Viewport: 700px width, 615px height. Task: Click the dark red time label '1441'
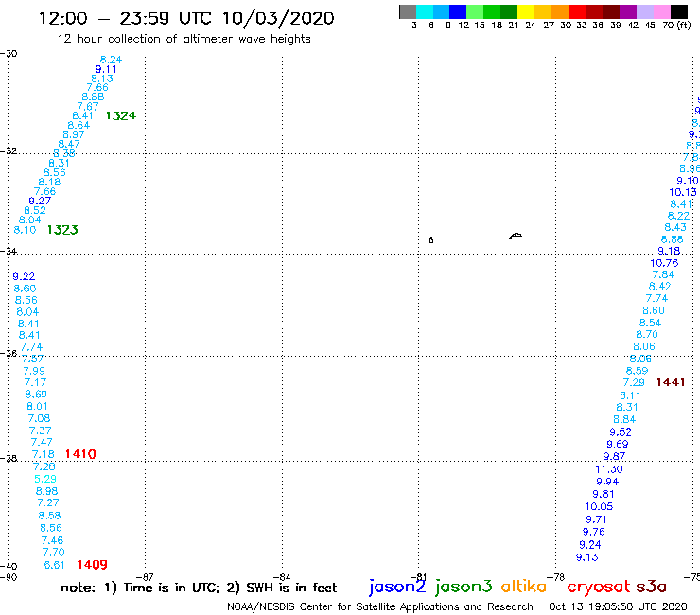[x=671, y=382]
